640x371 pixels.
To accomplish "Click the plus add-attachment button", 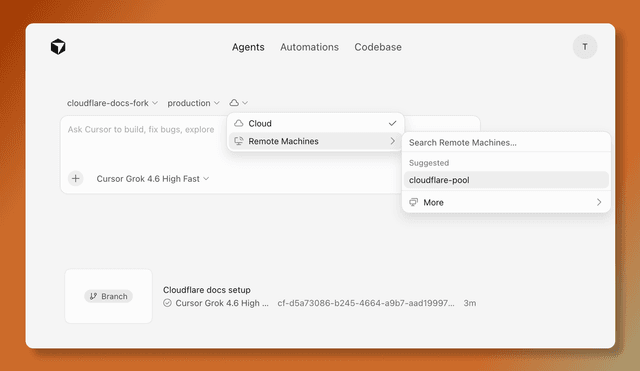I will point(76,178).
